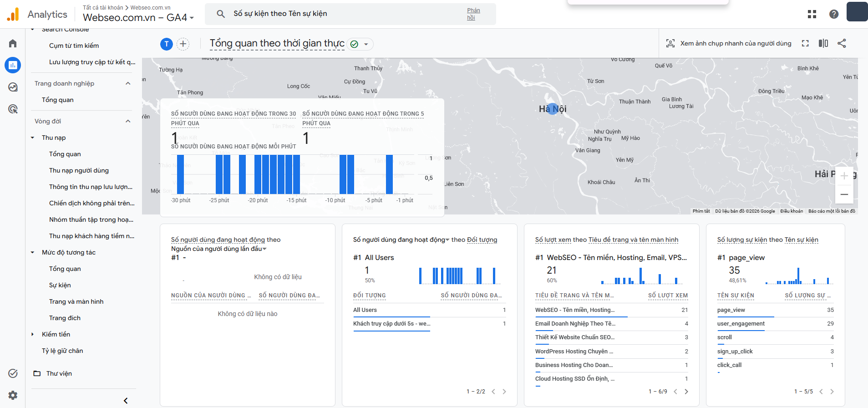This screenshot has width=868, height=408.
Task: Collapse the Trang doanh nghiệp section
Action: coord(128,83)
